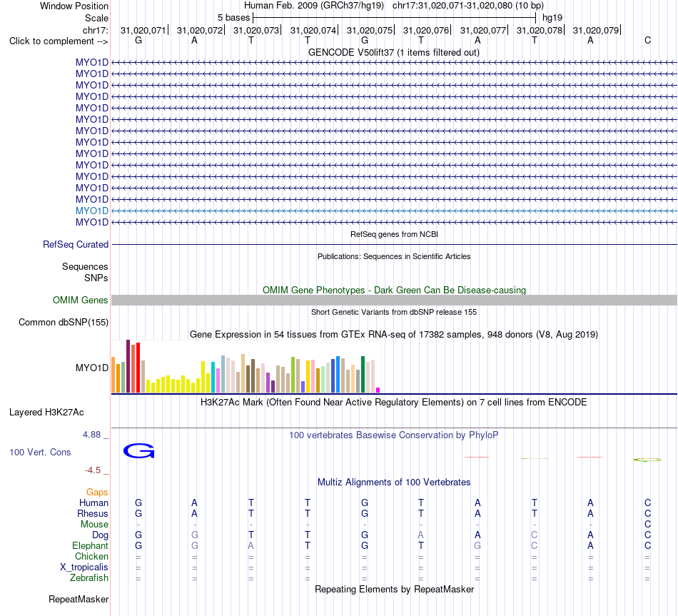Select the SNPs track label

[96, 278]
